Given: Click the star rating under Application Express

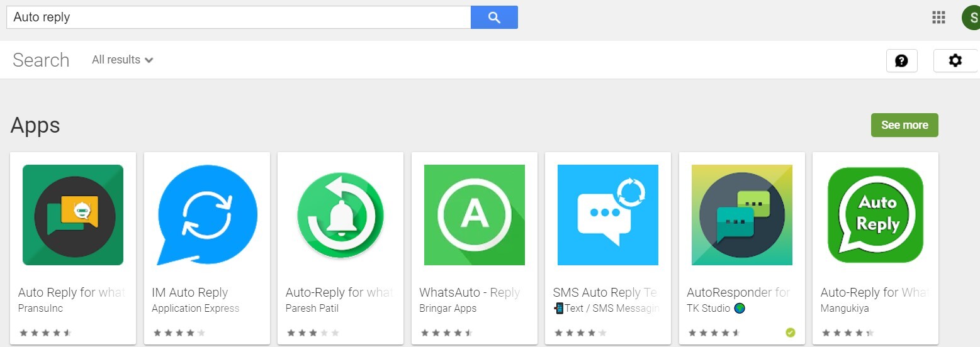Looking at the screenshot, I should point(179,333).
